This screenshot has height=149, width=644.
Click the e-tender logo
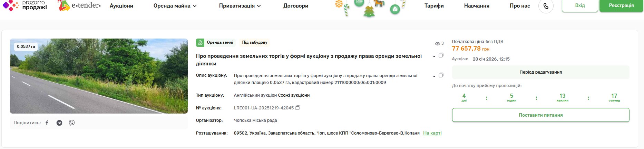click(x=79, y=6)
